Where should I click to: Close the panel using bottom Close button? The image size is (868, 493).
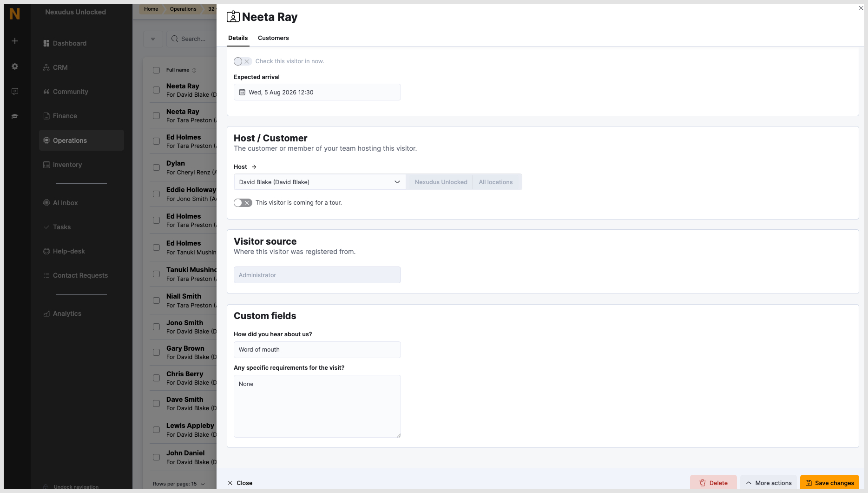pyautogui.click(x=240, y=483)
